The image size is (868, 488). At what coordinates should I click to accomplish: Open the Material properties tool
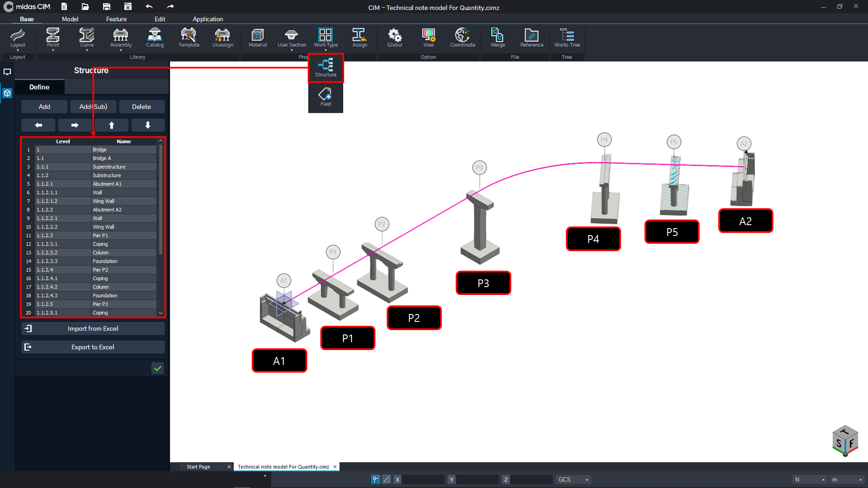(x=257, y=38)
